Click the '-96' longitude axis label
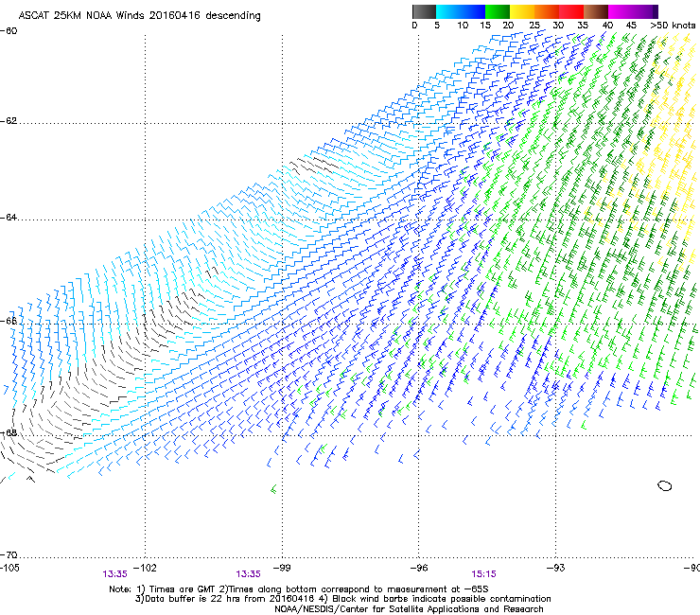This screenshot has width=700, height=615. coord(419,568)
